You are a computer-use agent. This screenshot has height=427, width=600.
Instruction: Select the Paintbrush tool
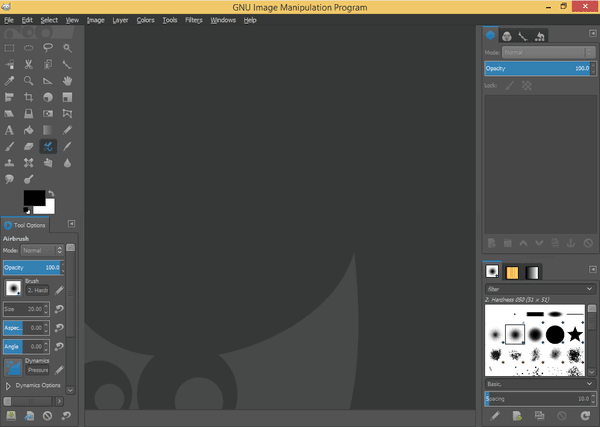[x=9, y=147]
